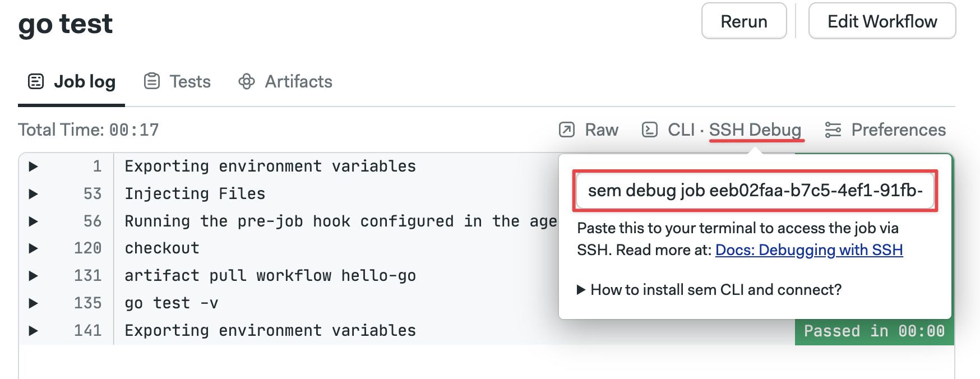
Task: Click line number 131
Action: [88, 276]
